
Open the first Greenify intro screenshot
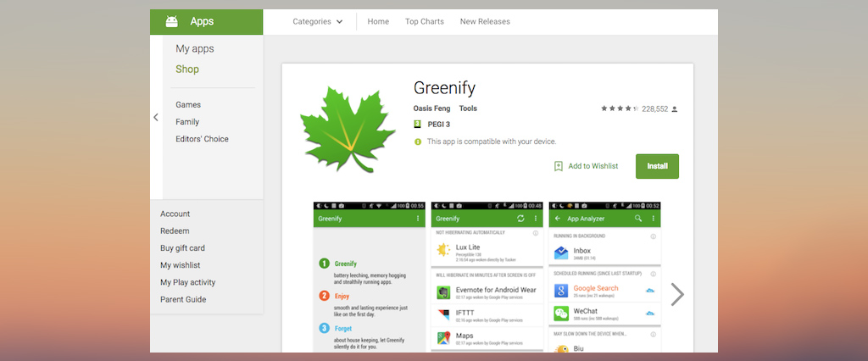coord(369,277)
